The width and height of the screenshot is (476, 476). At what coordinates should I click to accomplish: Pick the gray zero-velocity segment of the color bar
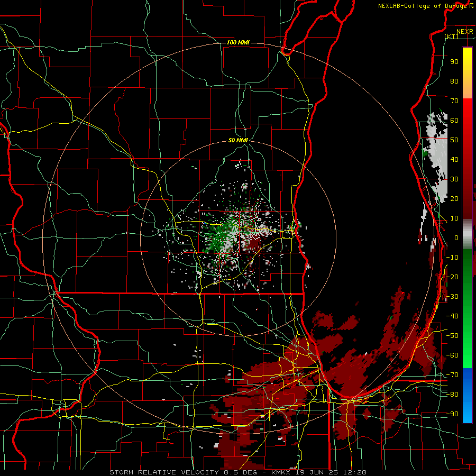[x=467, y=234]
